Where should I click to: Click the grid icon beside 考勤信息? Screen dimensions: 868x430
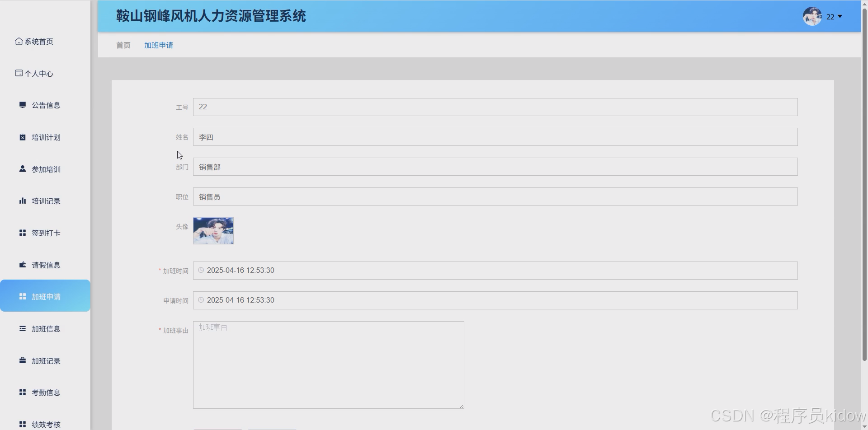[x=23, y=392]
